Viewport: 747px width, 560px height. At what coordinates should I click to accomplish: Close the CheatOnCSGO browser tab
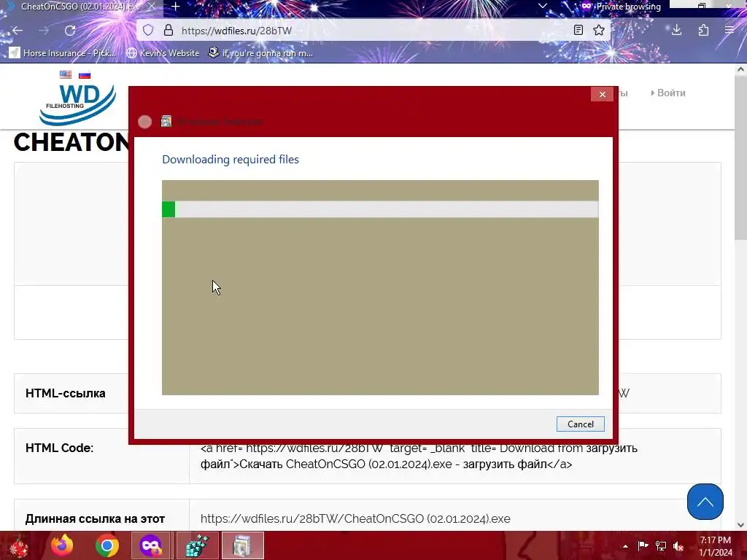click(x=152, y=7)
